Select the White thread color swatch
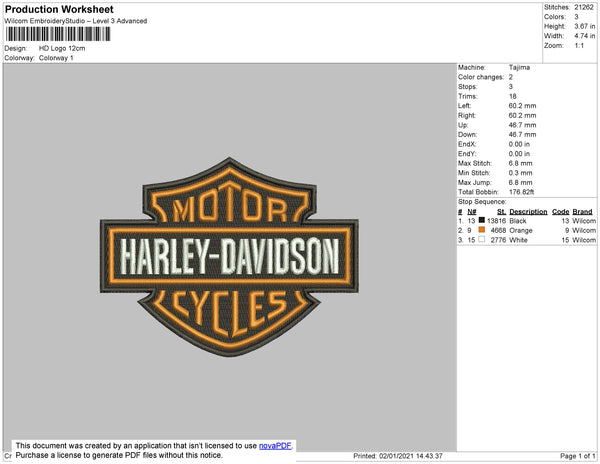The width and height of the screenshot is (600, 464). click(x=482, y=239)
